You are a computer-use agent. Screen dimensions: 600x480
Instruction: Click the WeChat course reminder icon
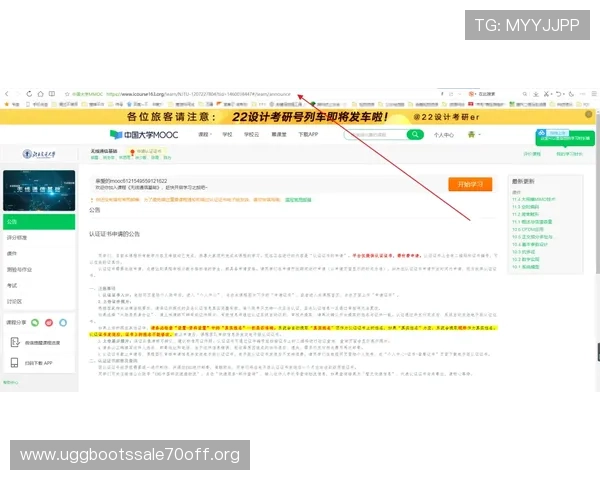[x=15, y=342]
